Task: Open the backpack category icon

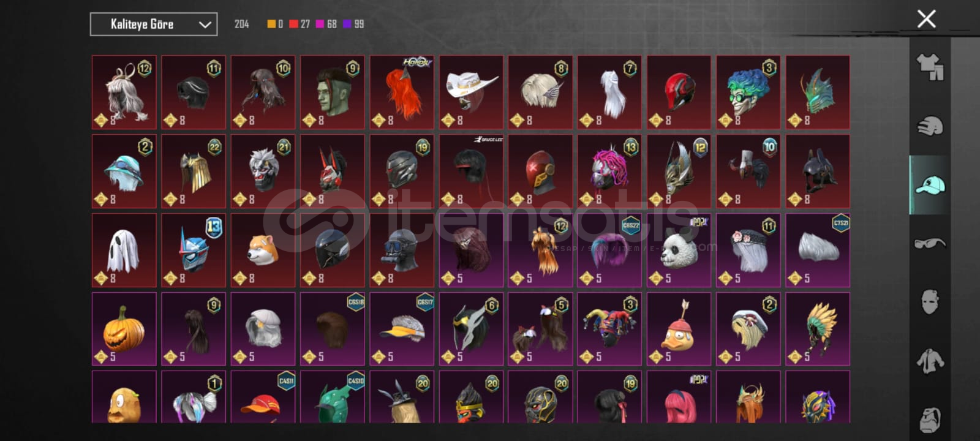Action: (x=930, y=420)
